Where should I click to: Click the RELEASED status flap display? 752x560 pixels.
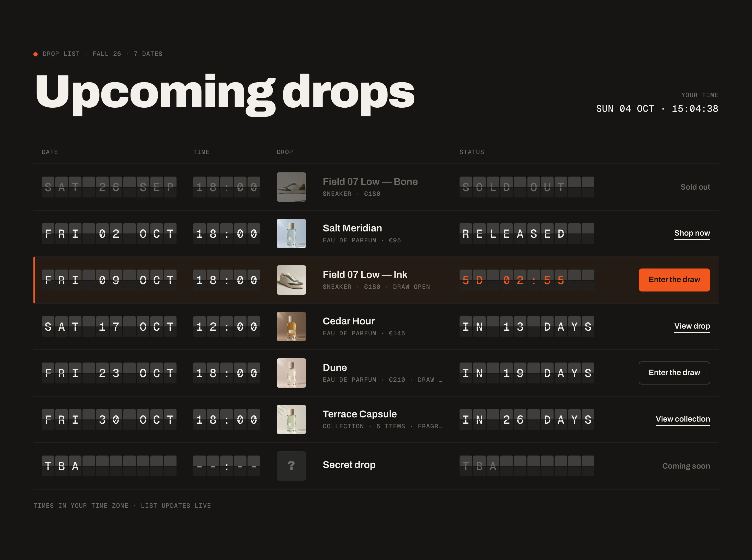point(527,234)
